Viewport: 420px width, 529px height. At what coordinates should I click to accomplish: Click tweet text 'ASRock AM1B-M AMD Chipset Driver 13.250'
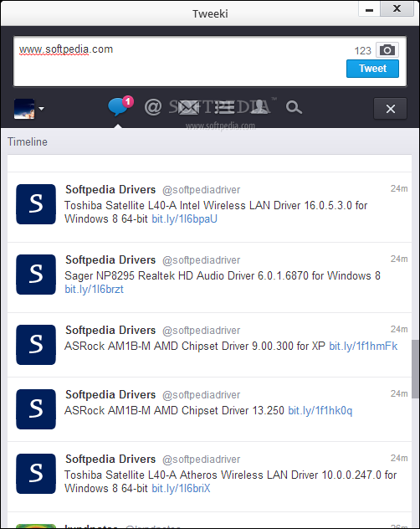[x=174, y=410]
